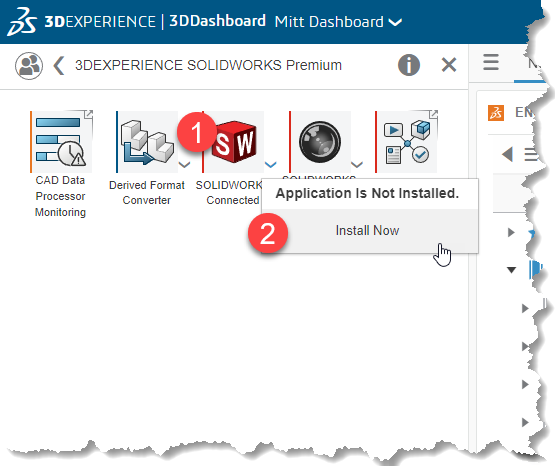Open the SOLIDWORKS Connected app icon
The width and height of the screenshot is (555, 466).
234,142
